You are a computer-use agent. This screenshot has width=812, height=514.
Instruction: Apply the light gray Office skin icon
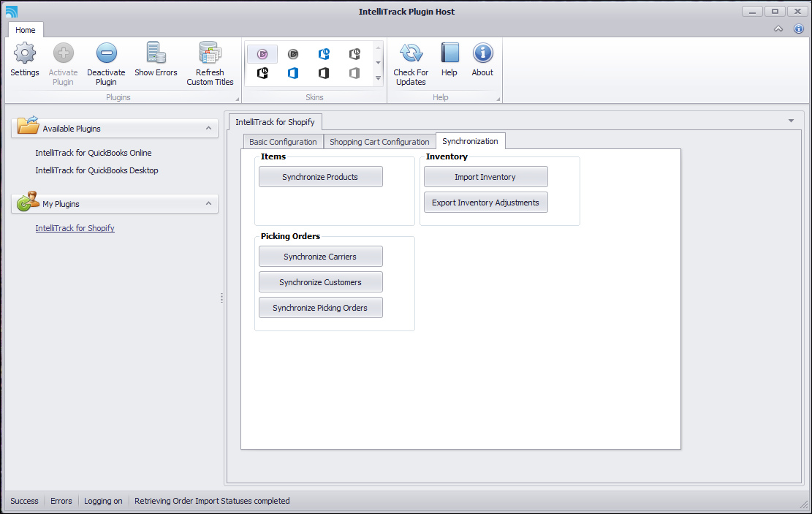354,73
